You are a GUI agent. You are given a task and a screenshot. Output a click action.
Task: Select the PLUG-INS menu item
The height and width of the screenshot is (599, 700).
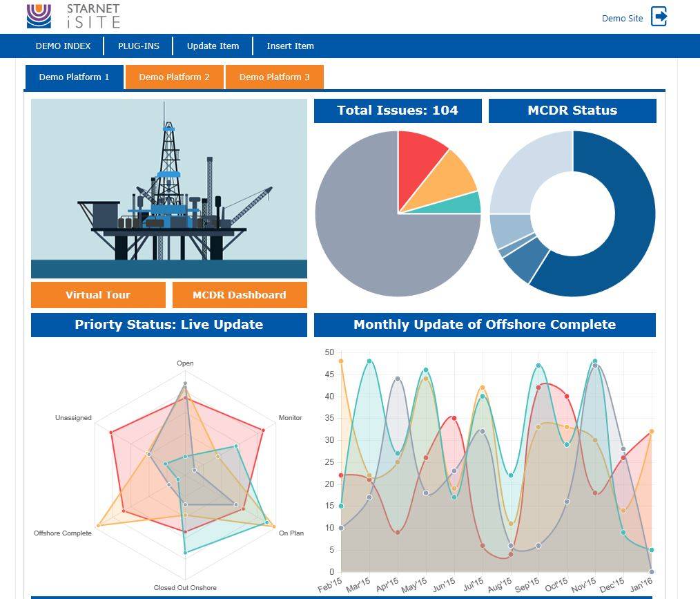point(138,46)
